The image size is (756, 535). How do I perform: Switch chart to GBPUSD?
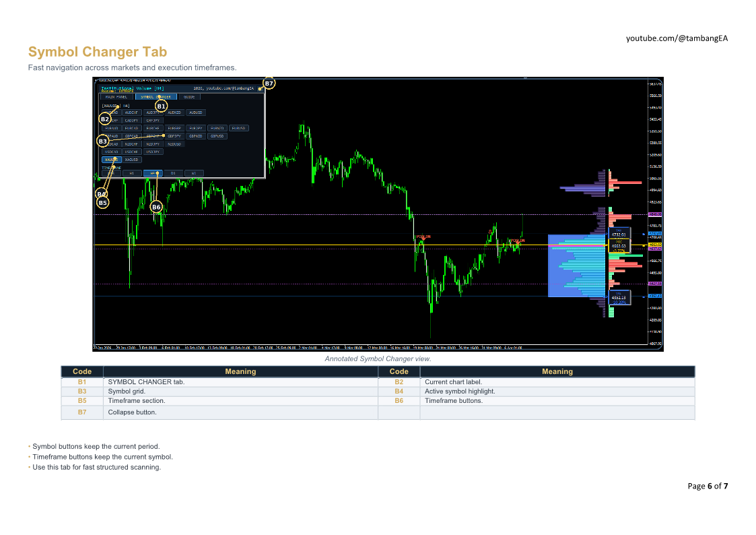[217, 136]
